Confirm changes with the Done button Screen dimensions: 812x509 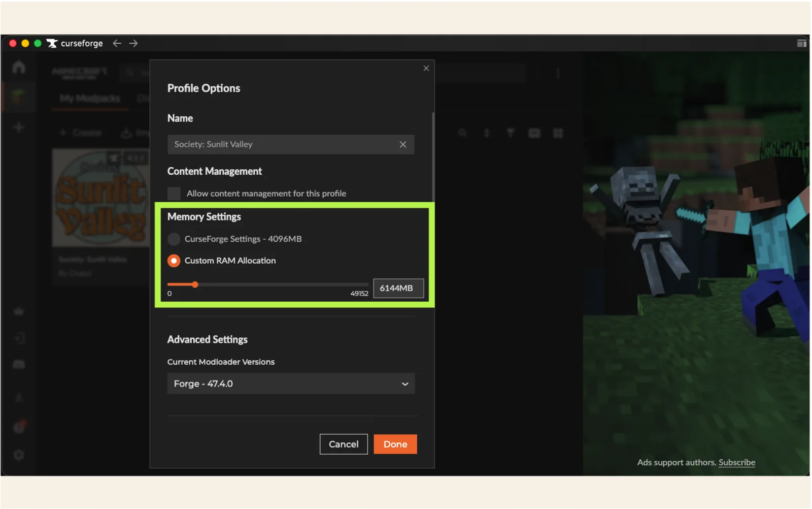click(395, 444)
